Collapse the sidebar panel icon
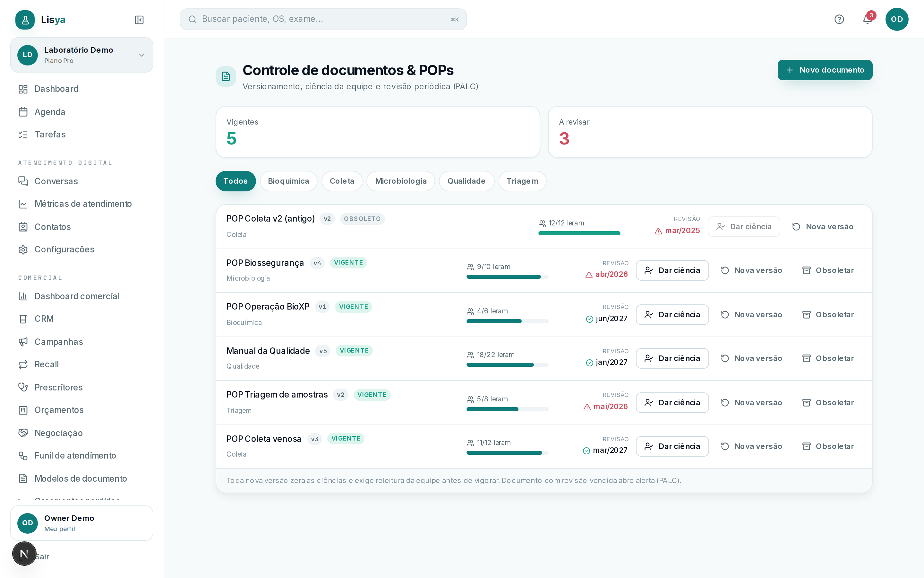 point(139,20)
